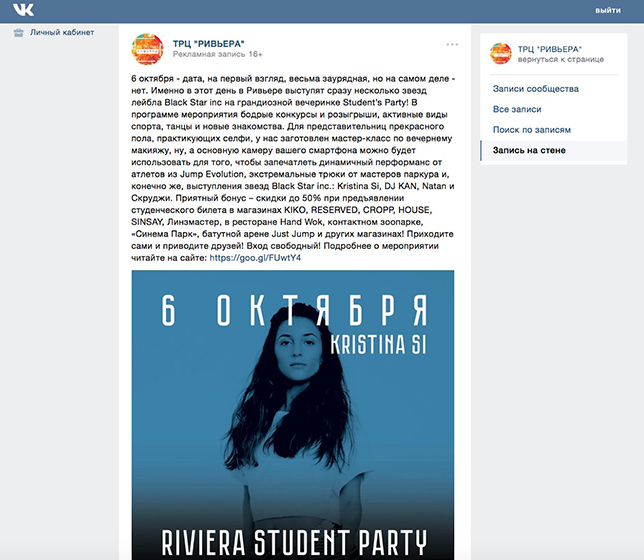Click ТРЦ "РИВЬЕРА" post author name
Viewport: 644px width, 560px height.
click(209, 44)
